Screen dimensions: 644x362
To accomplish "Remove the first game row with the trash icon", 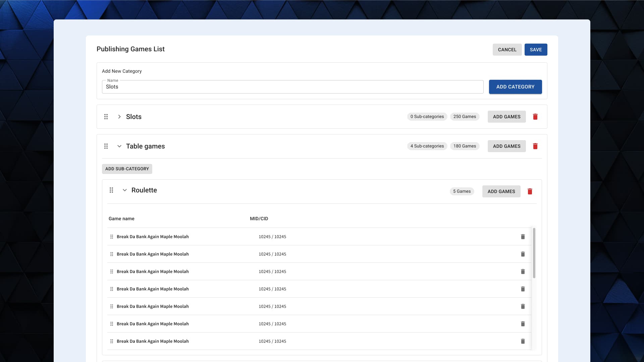I will (523, 237).
